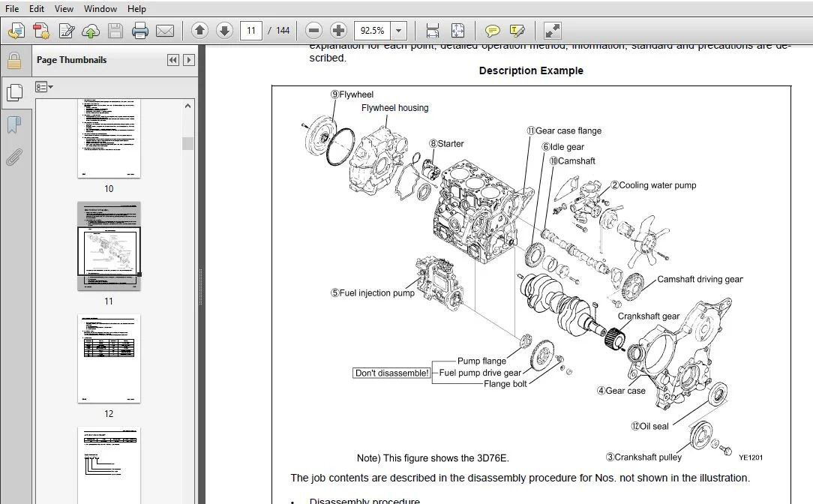Viewport: 813px width, 504px height.
Task: Open the File menu
Action: pyautogui.click(x=12, y=9)
